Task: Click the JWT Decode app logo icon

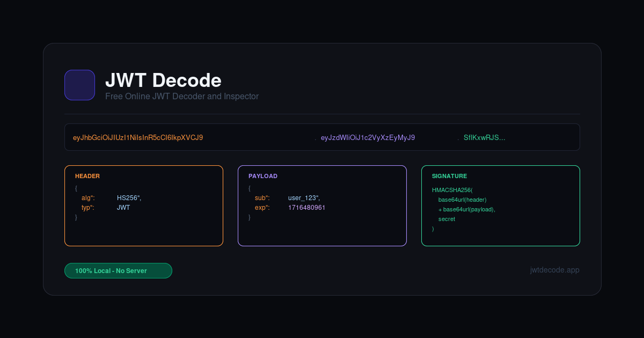Action: tap(79, 85)
